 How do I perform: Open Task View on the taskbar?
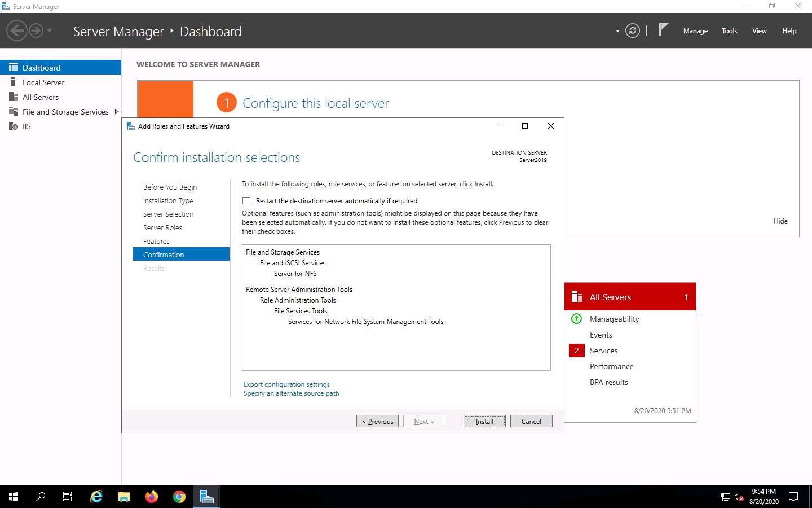click(x=68, y=497)
